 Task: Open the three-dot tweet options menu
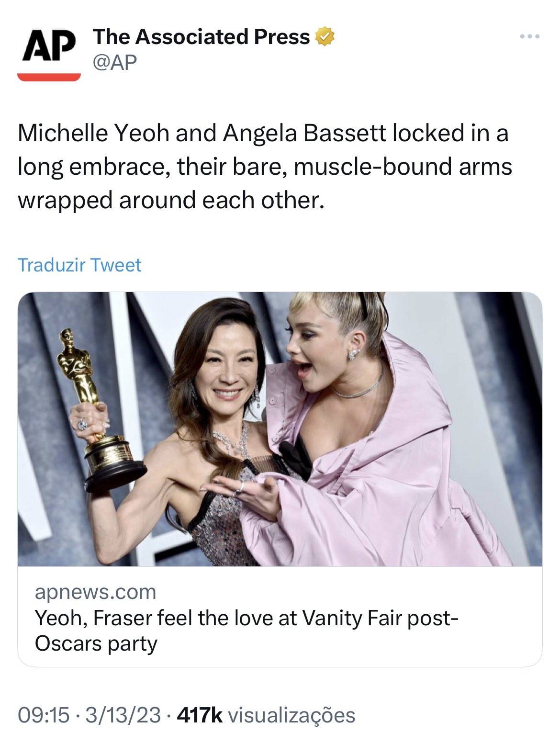[x=530, y=36]
